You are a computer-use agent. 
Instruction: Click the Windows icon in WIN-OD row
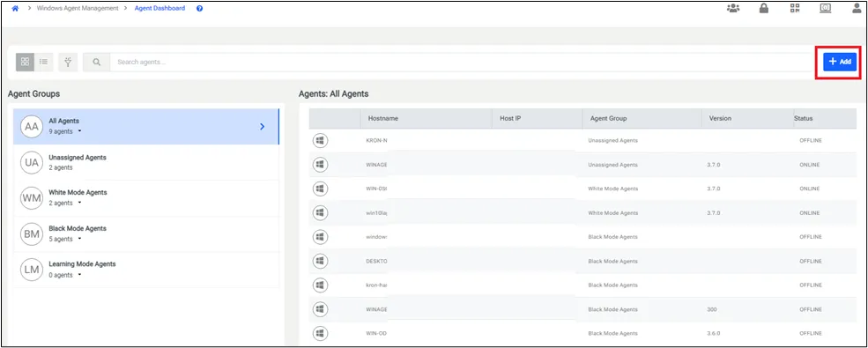[320, 334]
